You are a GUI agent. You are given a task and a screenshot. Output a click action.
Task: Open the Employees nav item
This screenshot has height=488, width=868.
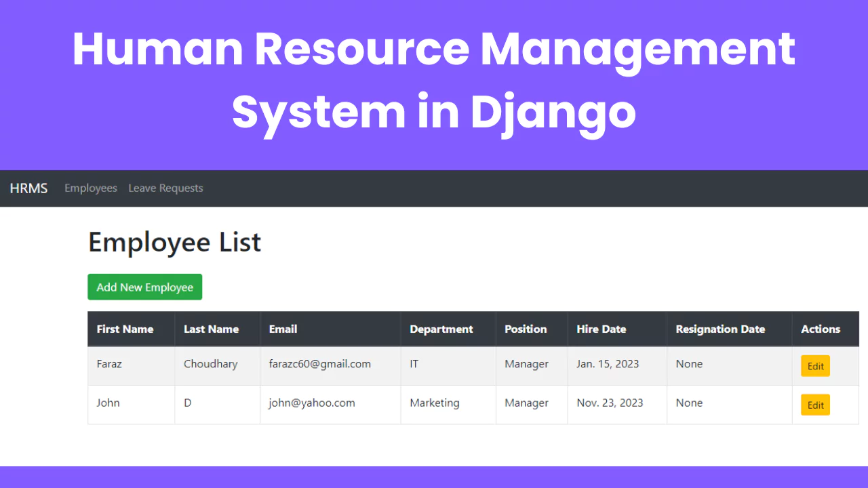point(91,188)
